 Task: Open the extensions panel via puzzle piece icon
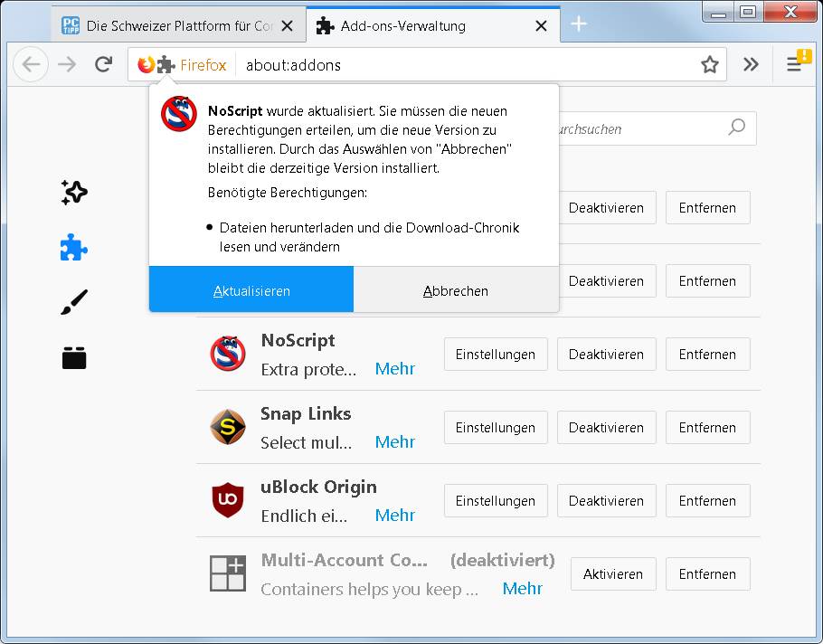point(73,246)
